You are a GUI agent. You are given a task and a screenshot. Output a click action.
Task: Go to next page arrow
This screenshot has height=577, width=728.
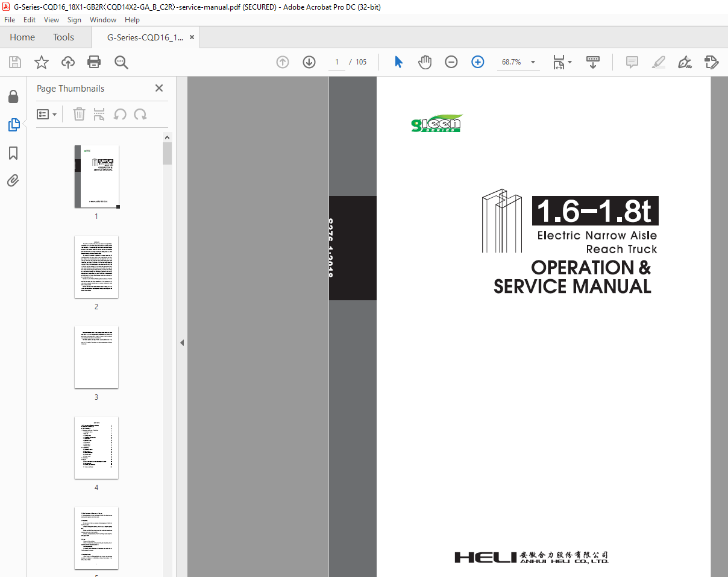coord(309,62)
